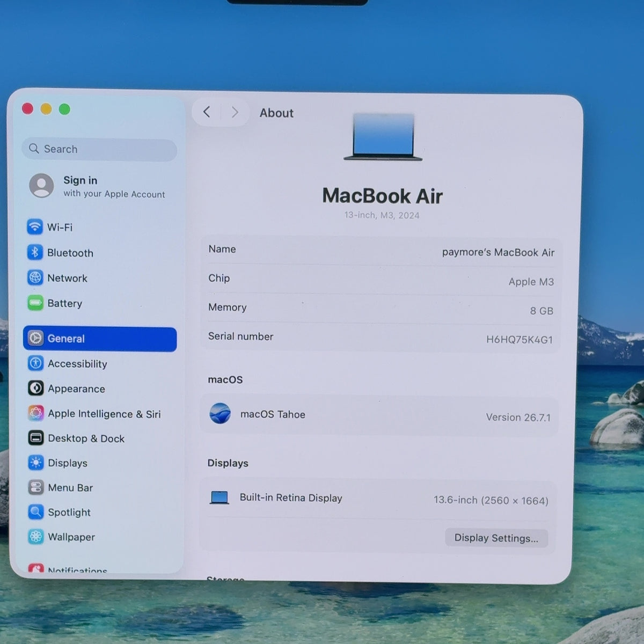Click the '13.6-inch (2560 × 1664)' display value
644x644 pixels.
pos(491,500)
